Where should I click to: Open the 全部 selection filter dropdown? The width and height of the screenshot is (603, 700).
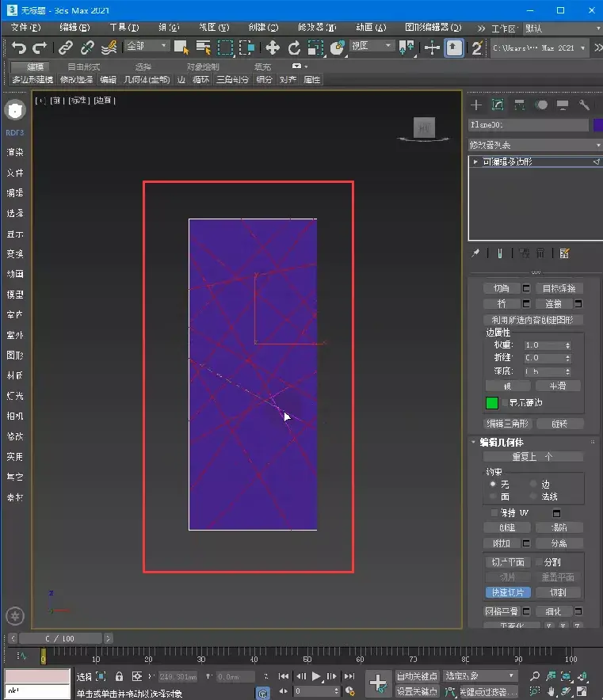(x=147, y=46)
